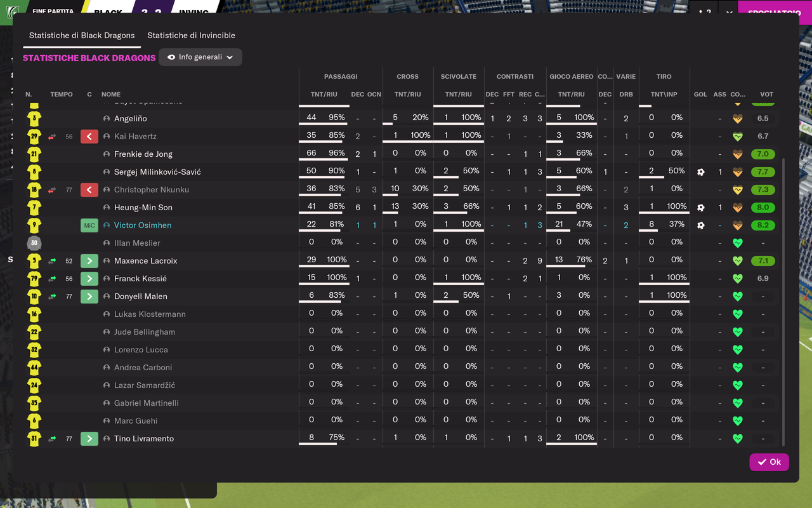
Task: Click Frenkie de Jong 96% pass value
Action: (337, 153)
